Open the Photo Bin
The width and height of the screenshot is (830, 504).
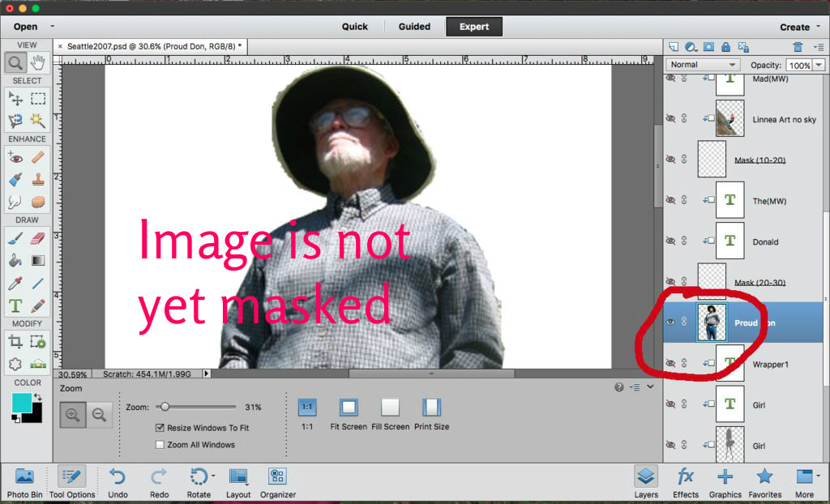pyautogui.click(x=24, y=482)
